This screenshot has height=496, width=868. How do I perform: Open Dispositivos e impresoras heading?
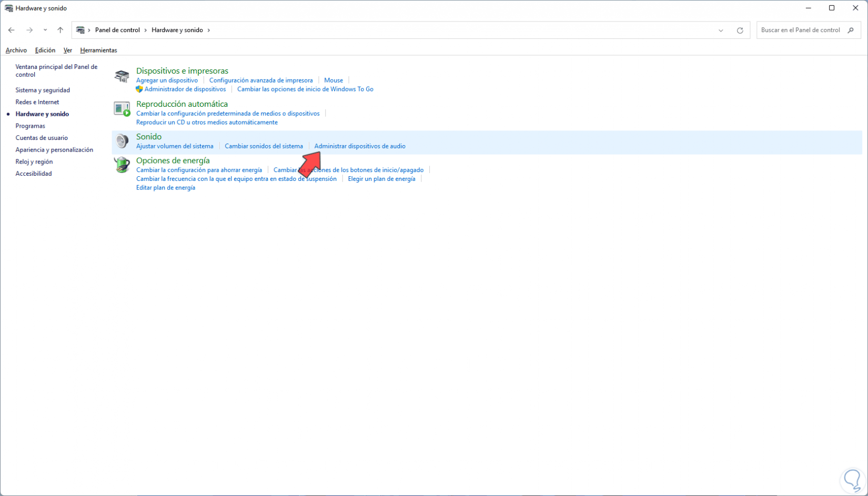click(182, 71)
